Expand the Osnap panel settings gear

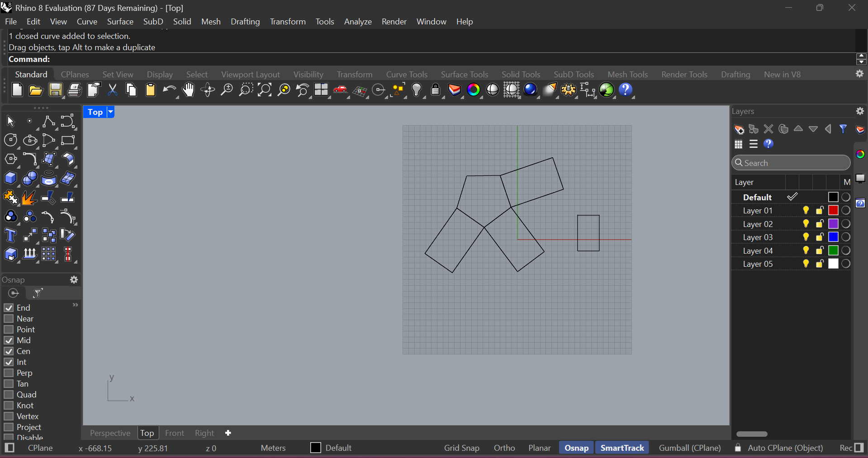(x=74, y=280)
